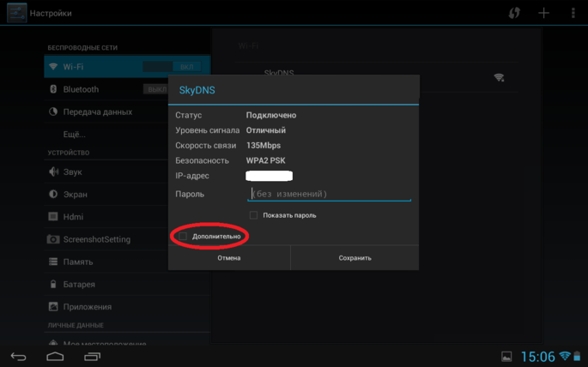The width and height of the screenshot is (588, 367).
Task: Tap the Bluetooth icon in the sidebar
Action: point(53,89)
